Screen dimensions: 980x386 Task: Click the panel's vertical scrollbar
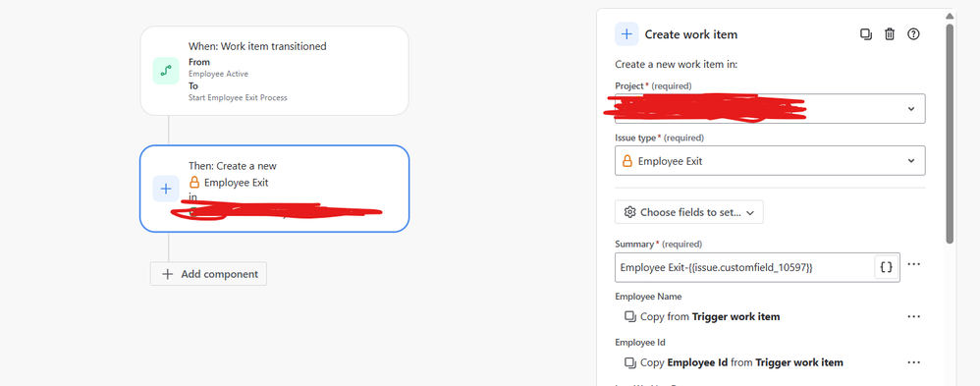point(950,133)
